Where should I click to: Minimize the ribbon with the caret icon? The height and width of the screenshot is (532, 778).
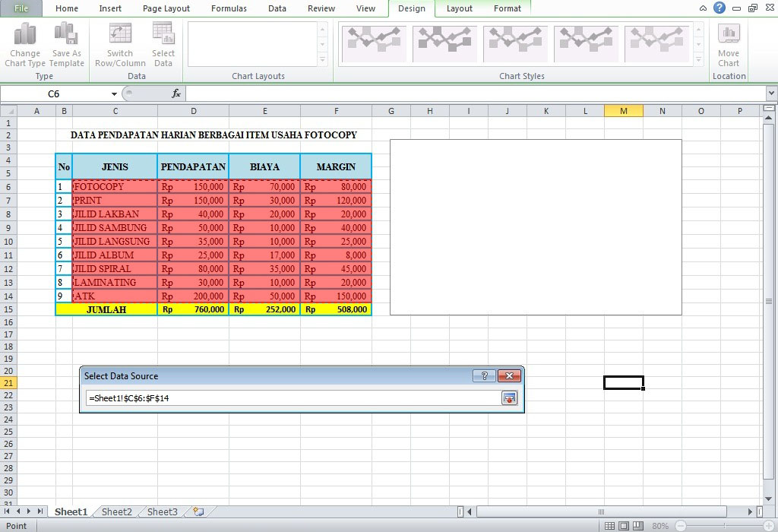tap(703, 8)
